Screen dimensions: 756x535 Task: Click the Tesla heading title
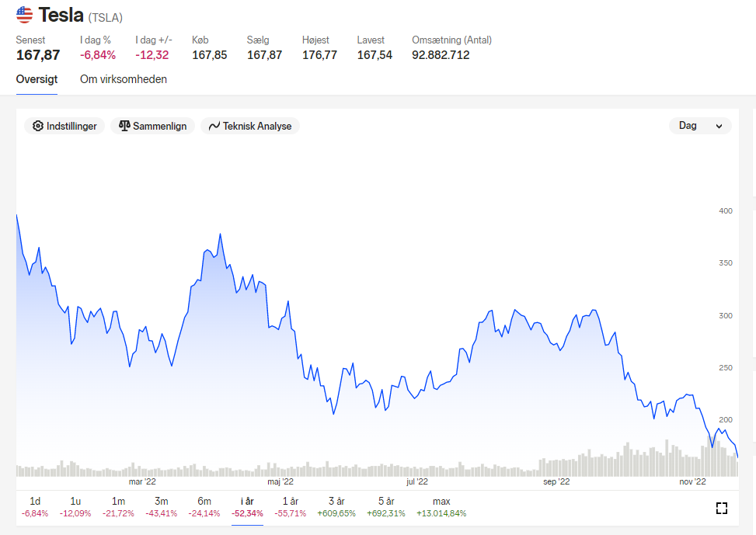pyautogui.click(x=61, y=15)
